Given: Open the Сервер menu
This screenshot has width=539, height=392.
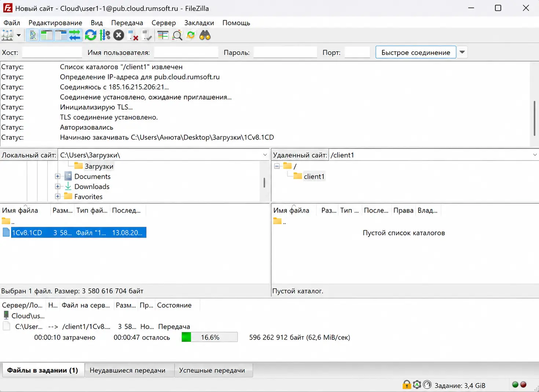Looking at the screenshot, I should (x=164, y=23).
